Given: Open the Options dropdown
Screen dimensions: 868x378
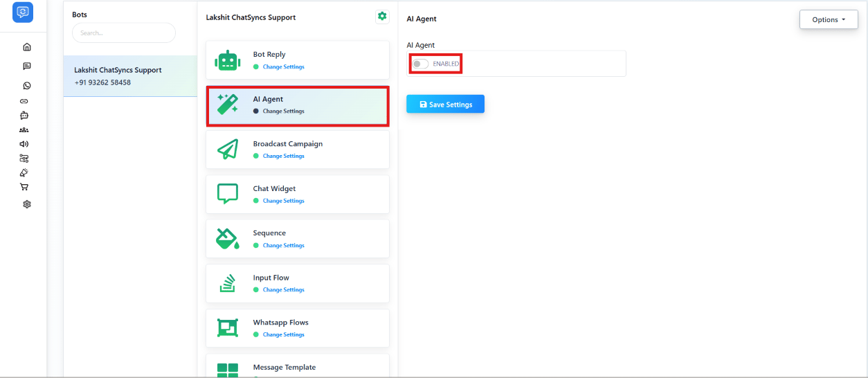Looking at the screenshot, I should [829, 19].
